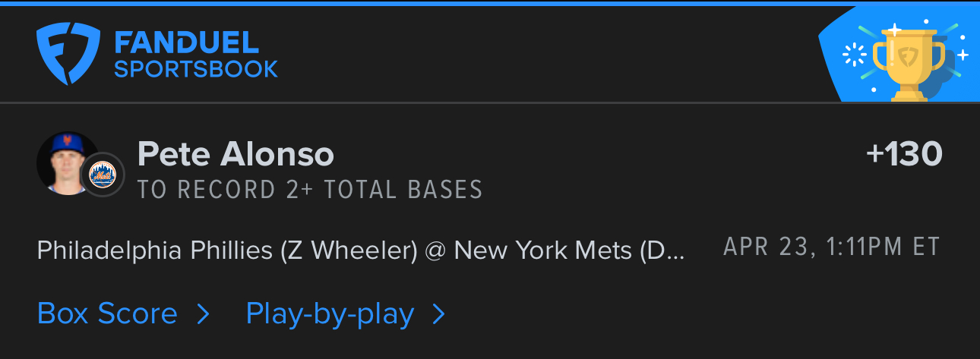Select the FANDUEL wordmark text
The width and height of the screenshot is (980, 359).
coord(186,42)
